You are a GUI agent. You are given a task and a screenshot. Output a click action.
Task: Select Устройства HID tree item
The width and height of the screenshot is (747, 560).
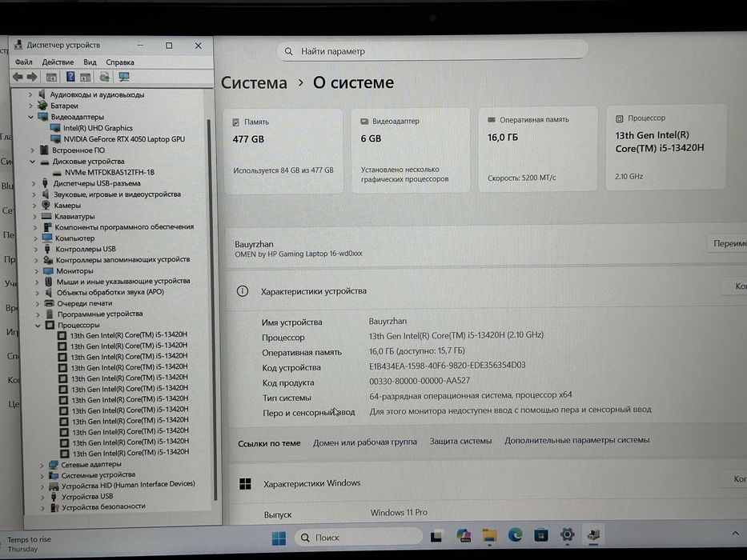click(128, 485)
